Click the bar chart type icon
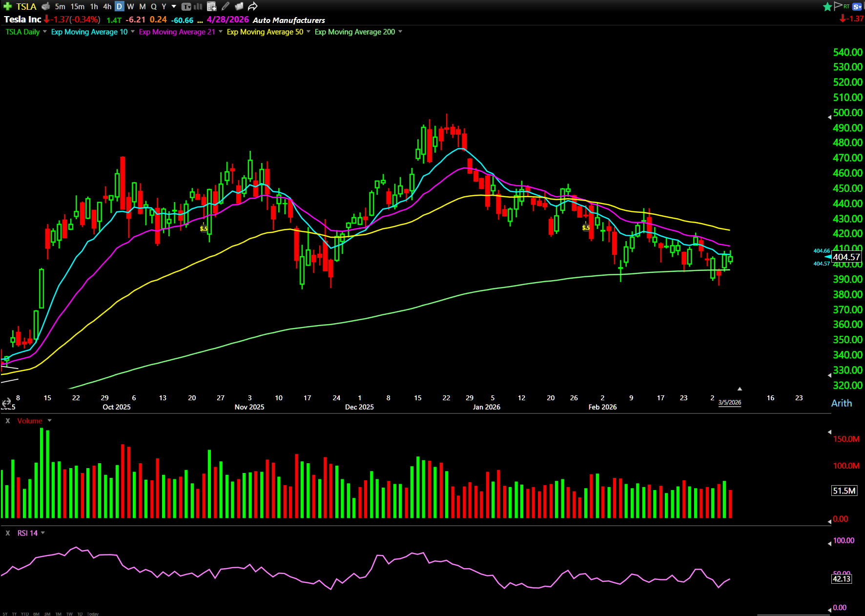 coord(198,6)
